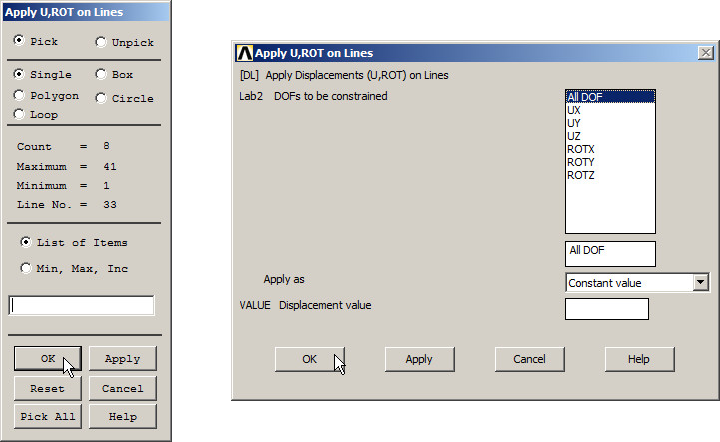Pick All DOF from constraint list
Image resolution: width=720 pixels, height=442 pixels.
tap(583, 97)
